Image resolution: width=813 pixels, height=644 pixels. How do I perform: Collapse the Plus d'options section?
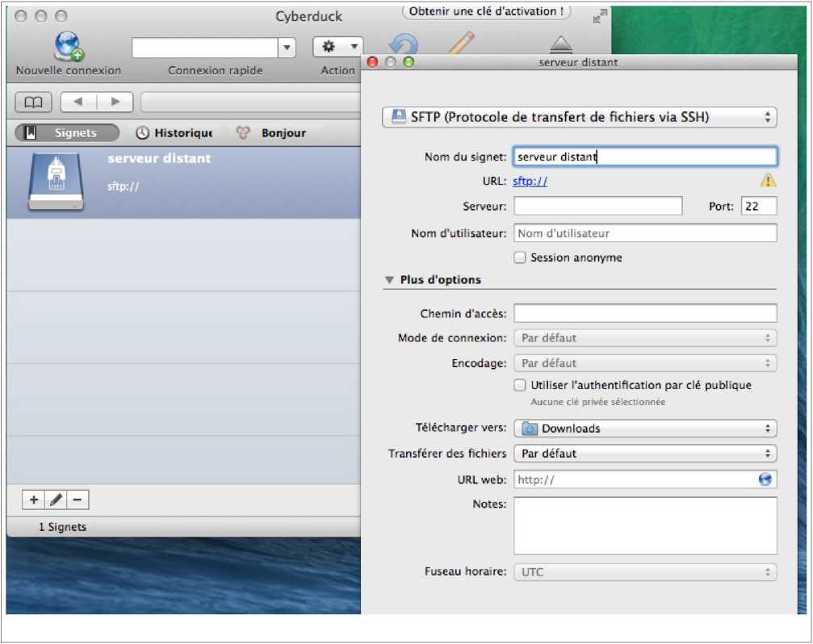[x=389, y=280]
